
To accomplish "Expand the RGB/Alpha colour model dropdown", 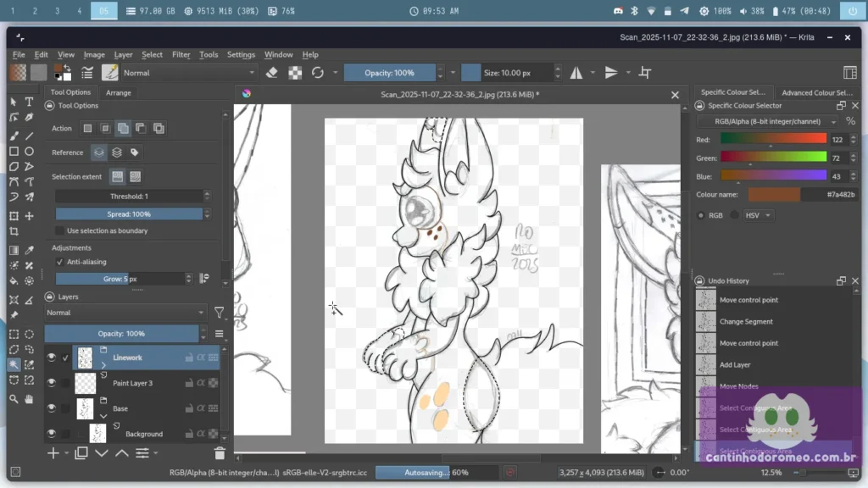I will click(766, 122).
